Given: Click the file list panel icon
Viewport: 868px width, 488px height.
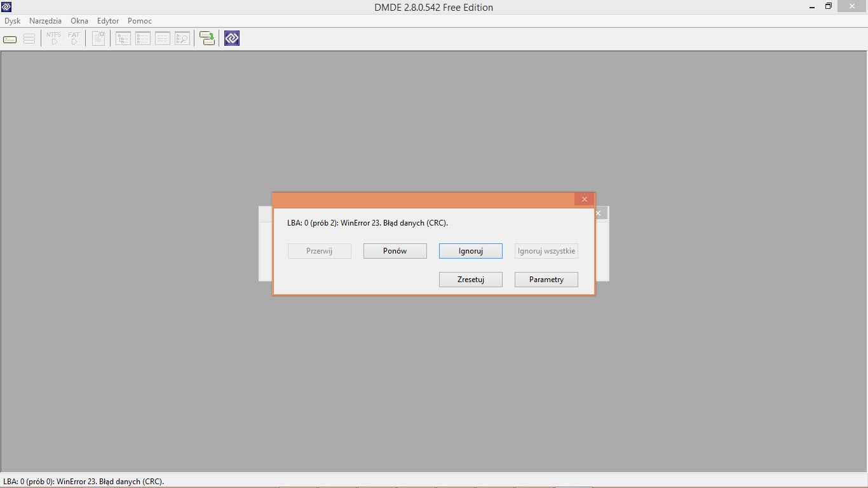Looking at the screenshot, I should pos(143,39).
